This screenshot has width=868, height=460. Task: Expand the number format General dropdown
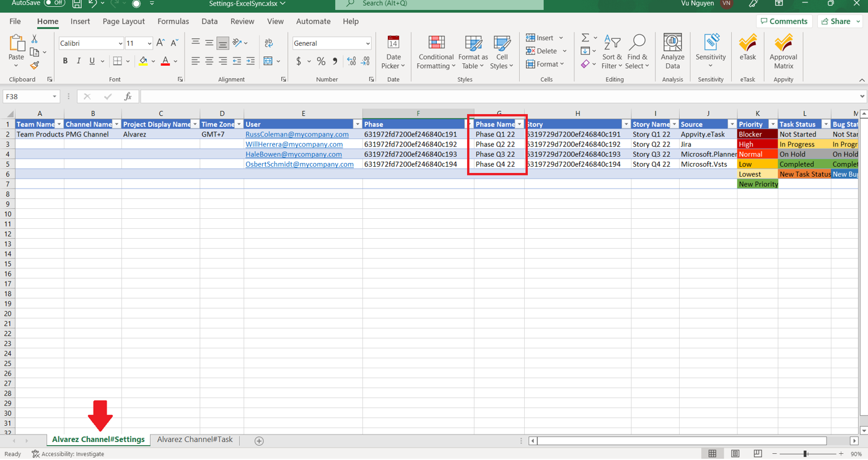click(x=367, y=43)
